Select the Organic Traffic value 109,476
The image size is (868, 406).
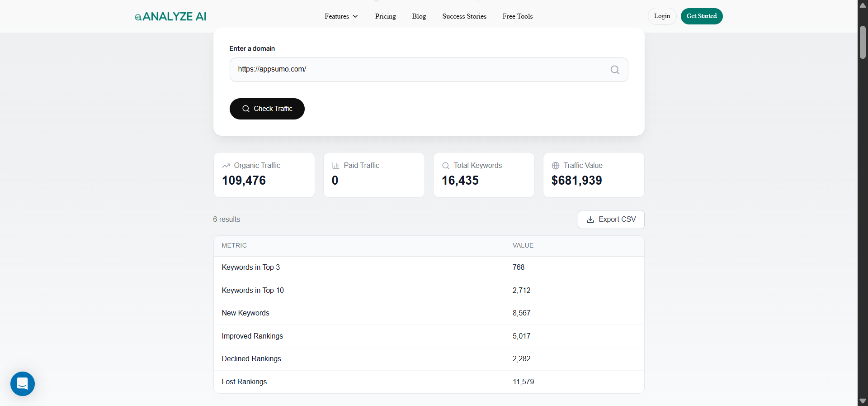244,181
